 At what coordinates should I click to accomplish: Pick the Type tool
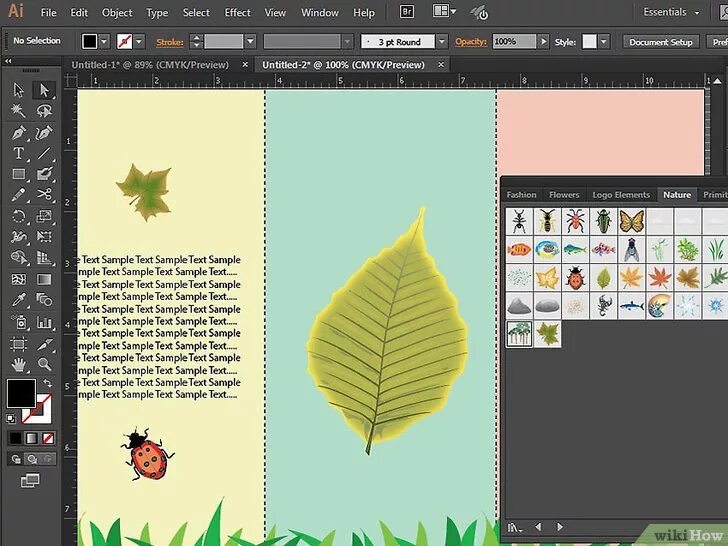tap(18, 154)
